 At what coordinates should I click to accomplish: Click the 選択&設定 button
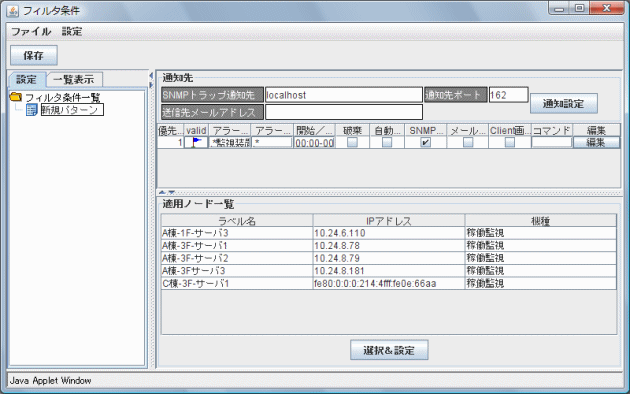pos(389,350)
